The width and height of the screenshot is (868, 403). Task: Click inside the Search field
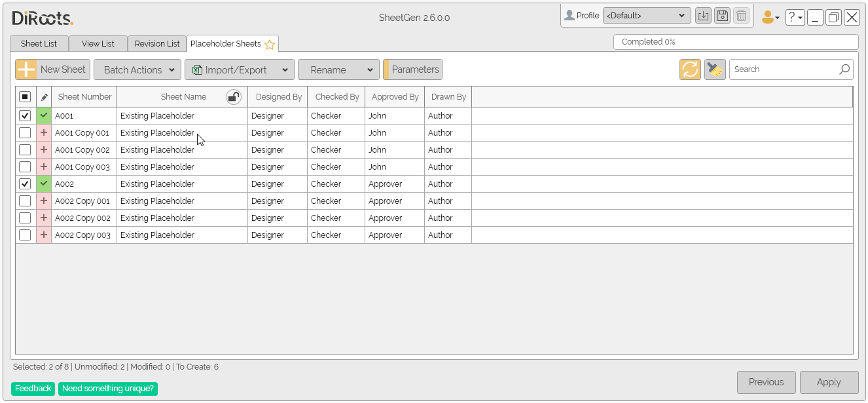(786, 69)
